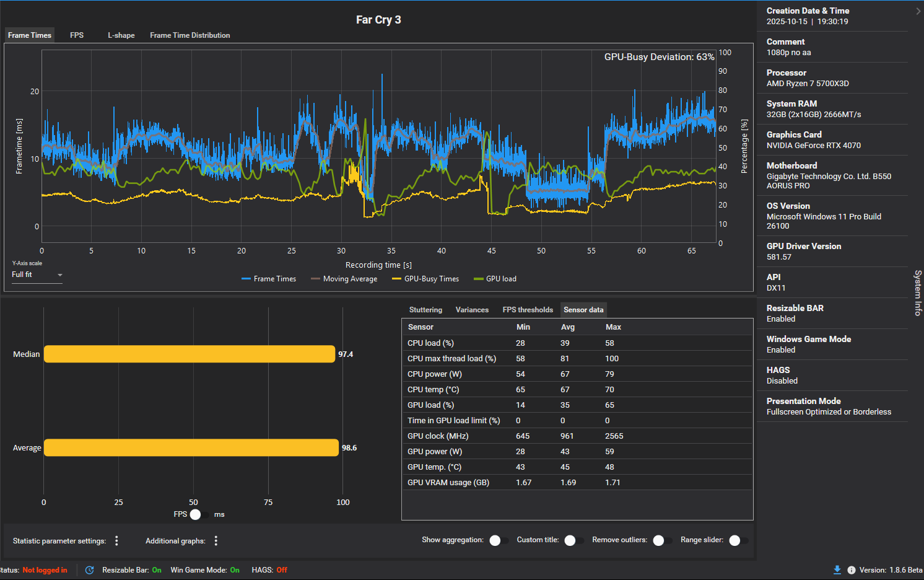Image resolution: width=924 pixels, height=580 pixels.
Task: Open the Y-Axis scale Full fit dropdown
Action: pos(37,275)
